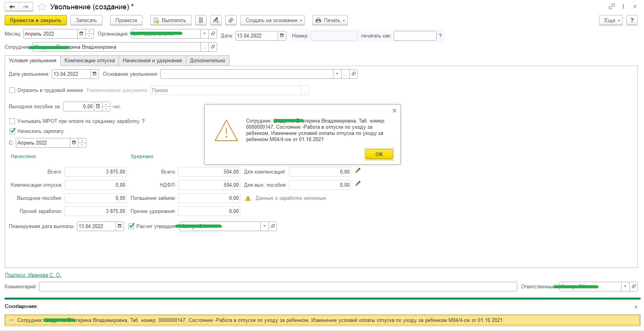This screenshot has height=332, width=644.
Task: Confirm warning with OK button
Action: pos(379,154)
